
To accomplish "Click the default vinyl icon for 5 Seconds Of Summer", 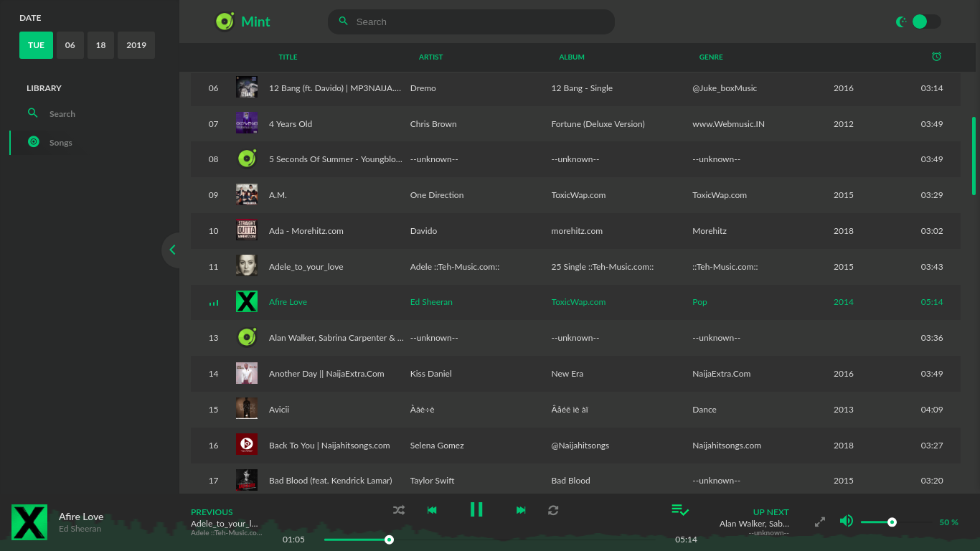I will (247, 159).
